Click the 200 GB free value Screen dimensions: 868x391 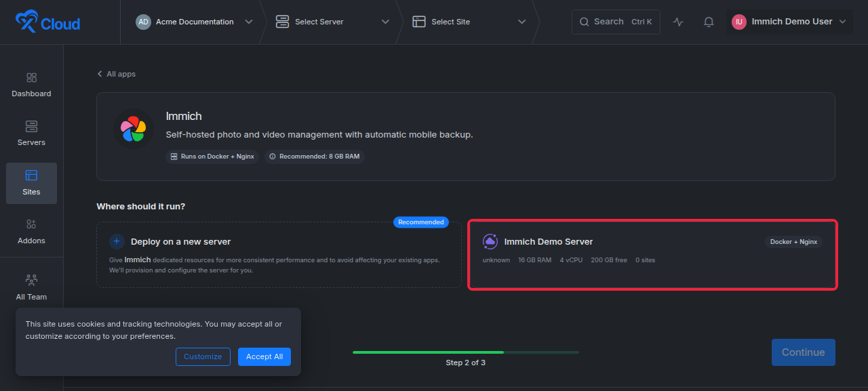click(609, 260)
